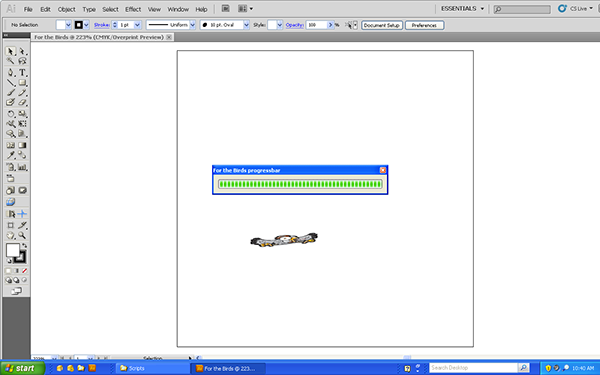Open the Effect menu
600x375 pixels.
click(x=133, y=9)
